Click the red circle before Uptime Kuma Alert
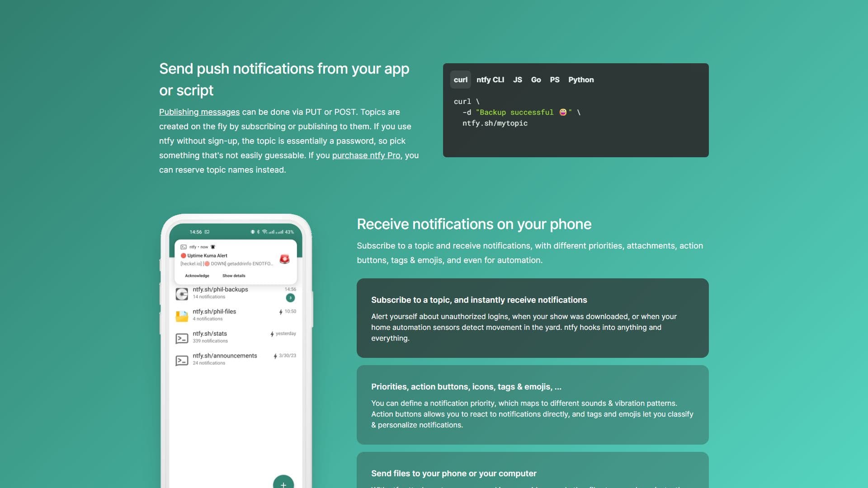This screenshot has width=868, height=488. click(184, 256)
